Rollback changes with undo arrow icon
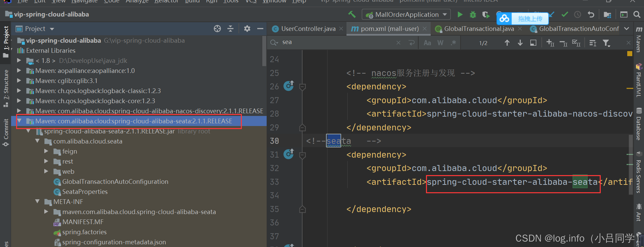This screenshot has height=247, width=644. [591, 14]
